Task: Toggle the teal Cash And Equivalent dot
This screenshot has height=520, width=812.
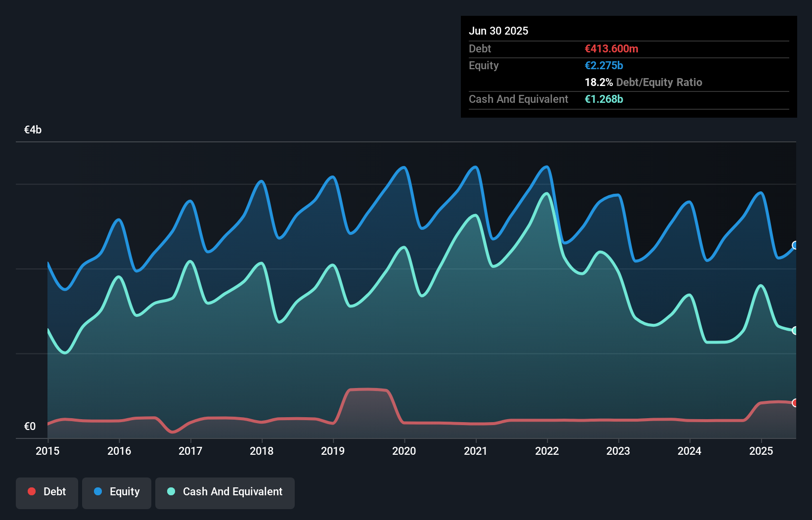Action: point(171,492)
